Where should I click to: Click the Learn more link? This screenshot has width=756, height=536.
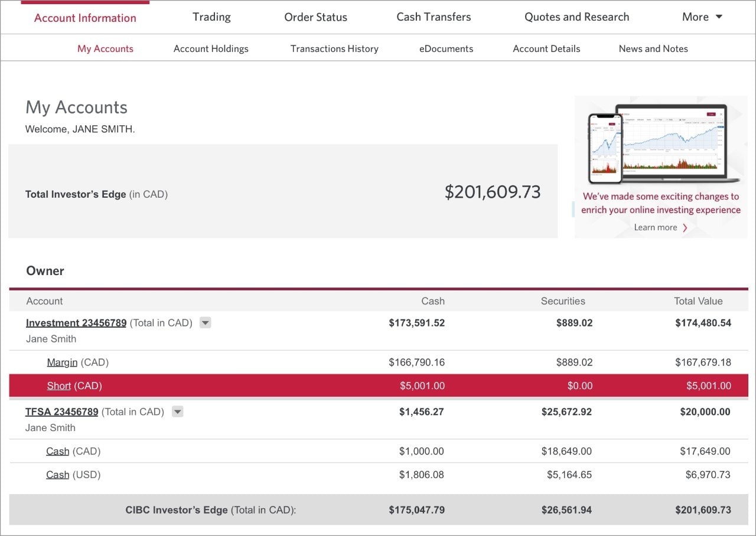point(656,227)
